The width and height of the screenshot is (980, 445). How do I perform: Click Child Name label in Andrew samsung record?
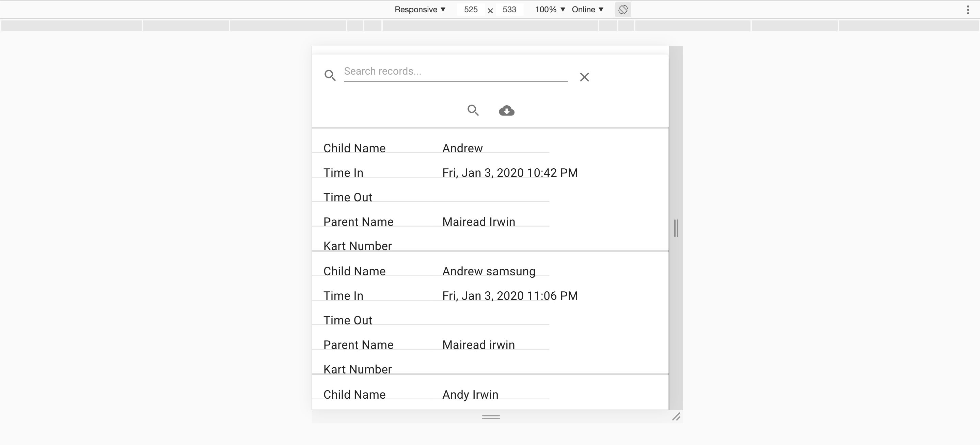click(354, 271)
